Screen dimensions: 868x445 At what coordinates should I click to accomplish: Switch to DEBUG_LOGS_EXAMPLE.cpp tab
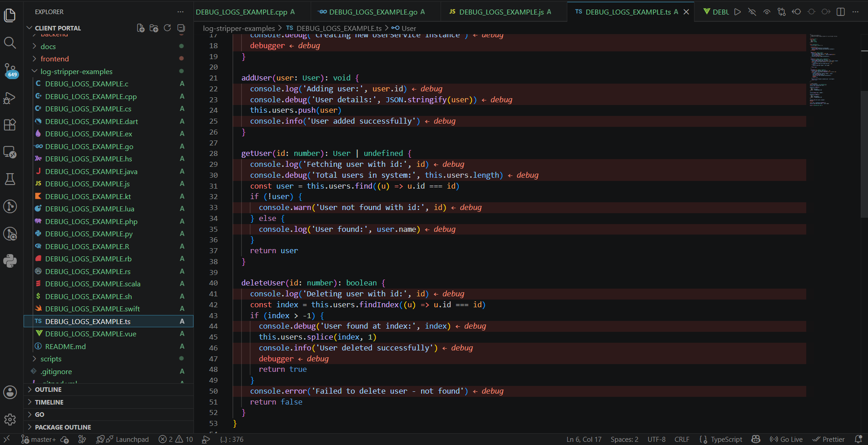tap(252, 12)
